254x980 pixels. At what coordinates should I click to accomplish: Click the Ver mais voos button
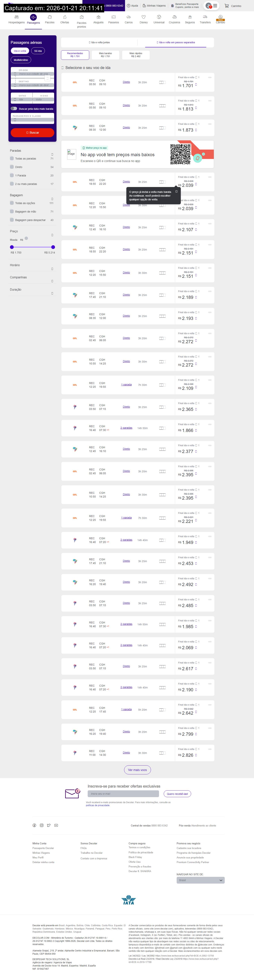point(137,770)
